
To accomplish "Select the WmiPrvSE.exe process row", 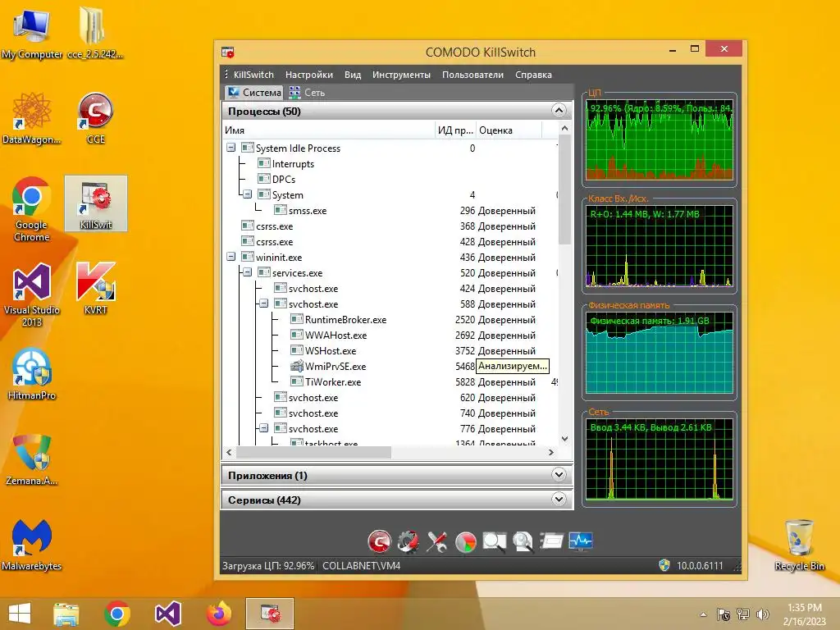I will pos(390,367).
